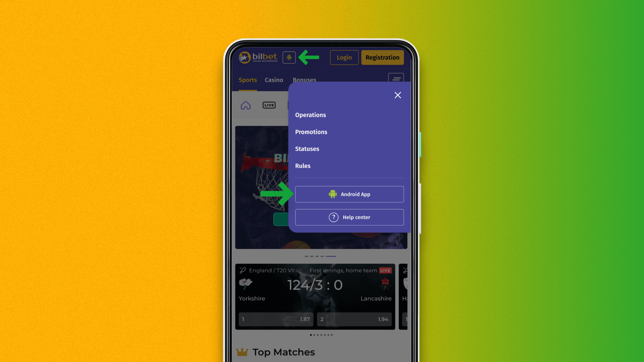Expand Rules menu option

pyautogui.click(x=303, y=166)
